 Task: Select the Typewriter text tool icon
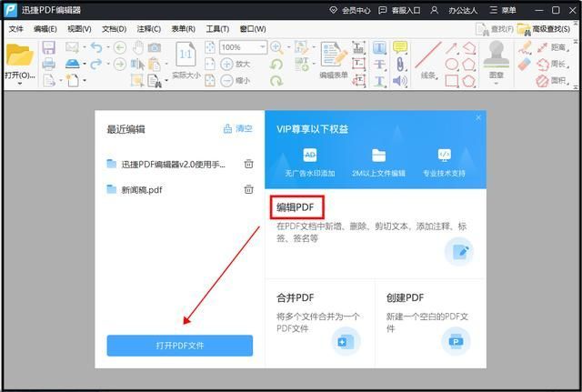(x=358, y=47)
